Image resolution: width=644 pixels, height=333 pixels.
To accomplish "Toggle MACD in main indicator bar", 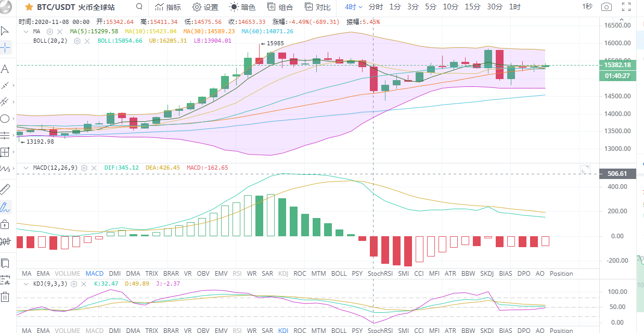I will pyautogui.click(x=95, y=273).
